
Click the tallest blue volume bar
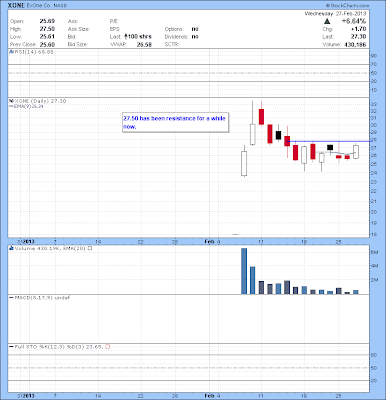pos(244,271)
